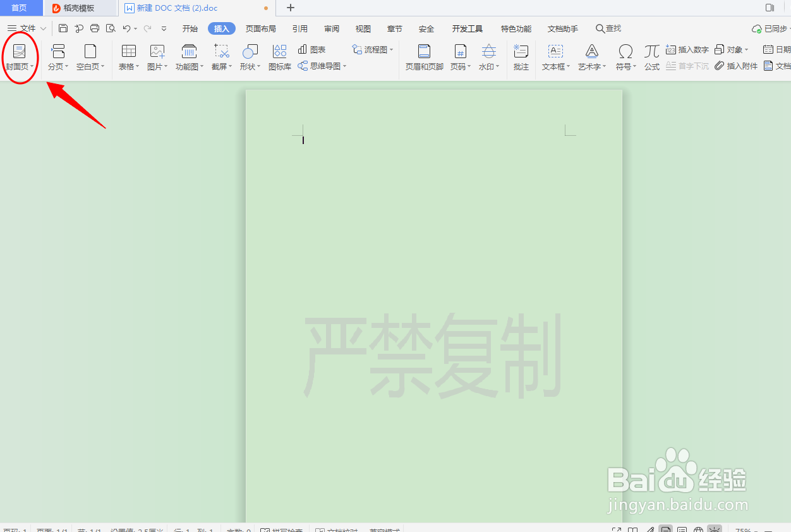Open the 形状 shapes gallery
The image size is (791, 532).
coord(250,57)
